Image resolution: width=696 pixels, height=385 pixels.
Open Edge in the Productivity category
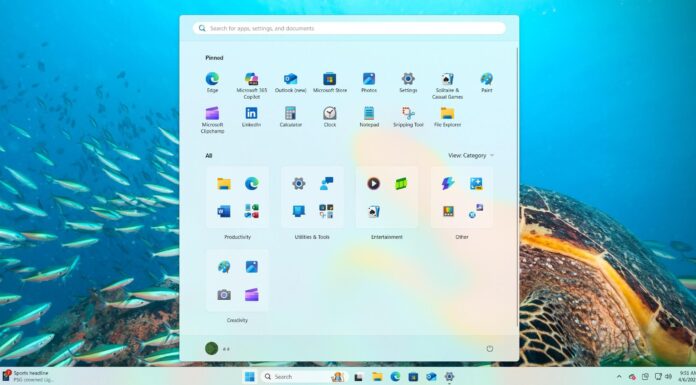tap(252, 183)
